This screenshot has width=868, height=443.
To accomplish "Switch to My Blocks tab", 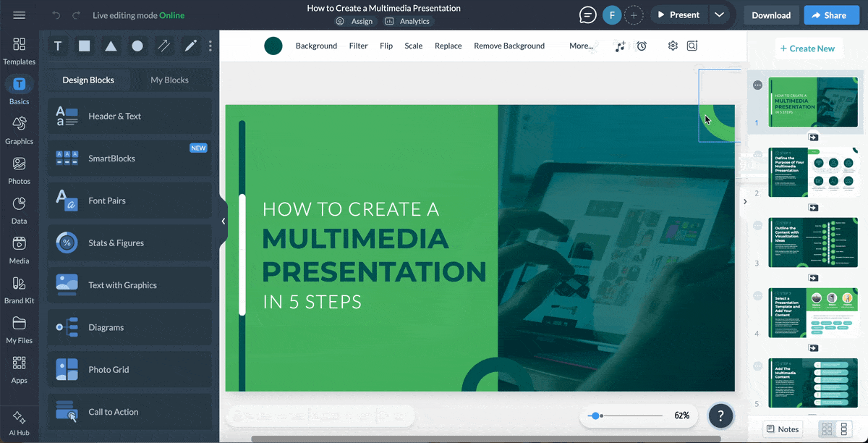I will click(169, 80).
